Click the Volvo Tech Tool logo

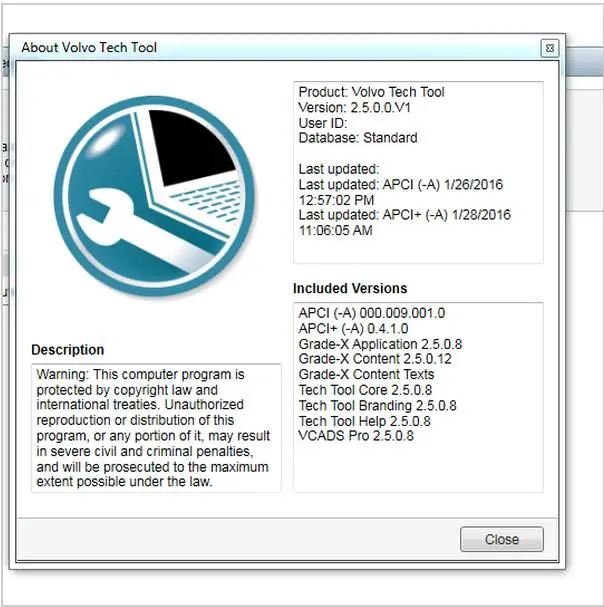[x=154, y=197]
